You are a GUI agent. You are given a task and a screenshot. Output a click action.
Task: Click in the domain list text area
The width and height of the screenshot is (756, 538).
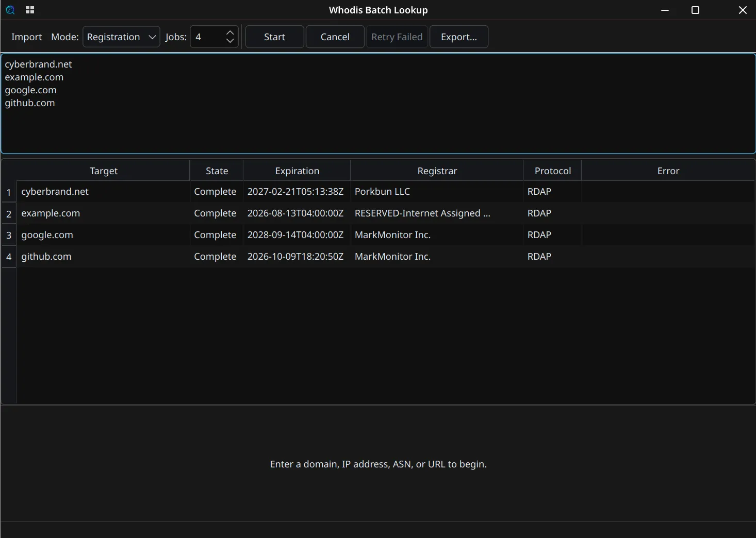[x=378, y=103]
